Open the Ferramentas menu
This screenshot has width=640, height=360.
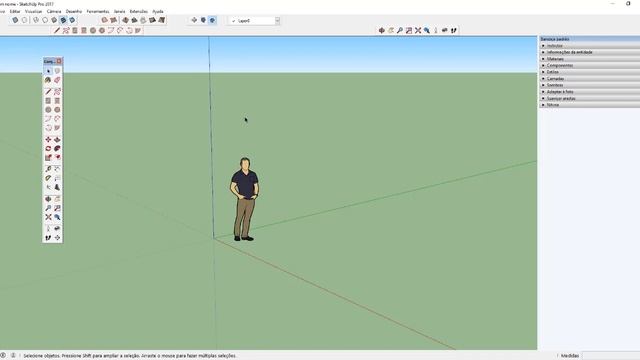coord(98,11)
